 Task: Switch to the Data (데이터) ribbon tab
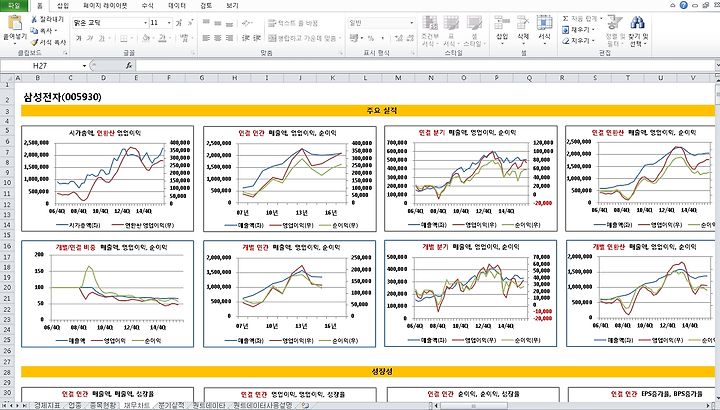click(177, 6)
